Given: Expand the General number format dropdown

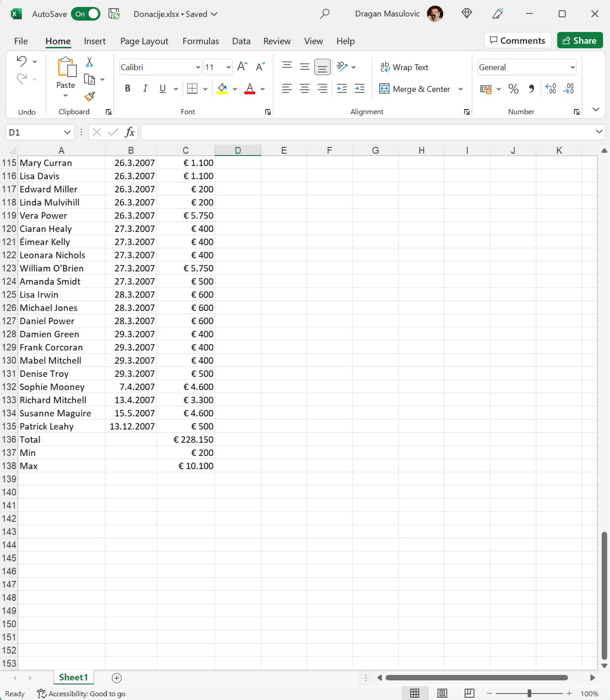Looking at the screenshot, I should pyautogui.click(x=572, y=67).
